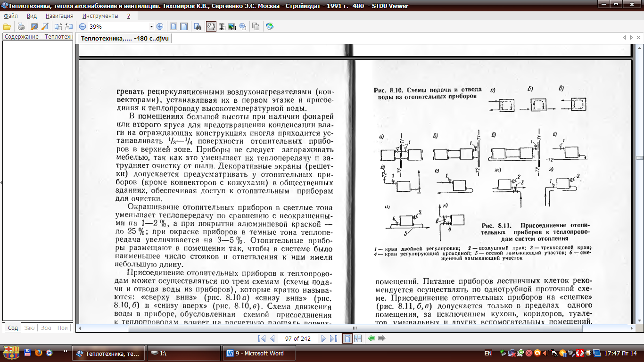Open the Start menu FC Barcelona orb
The image size is (644, 362).
coord(11,352)
